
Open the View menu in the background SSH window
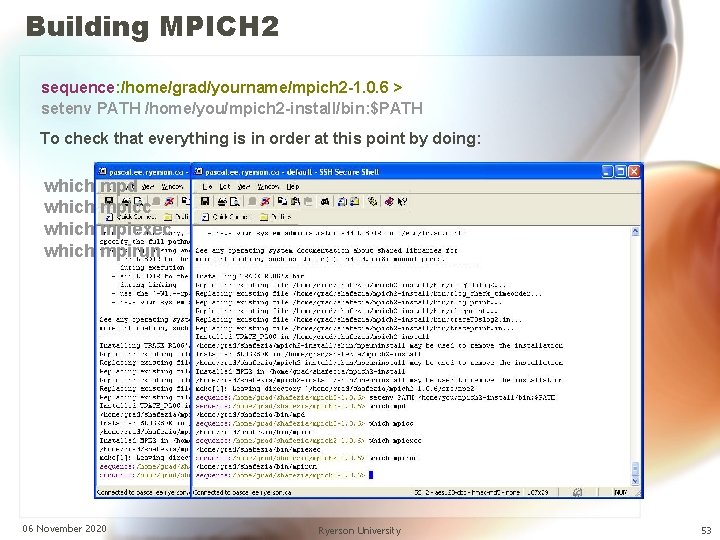tap(148, 186)
